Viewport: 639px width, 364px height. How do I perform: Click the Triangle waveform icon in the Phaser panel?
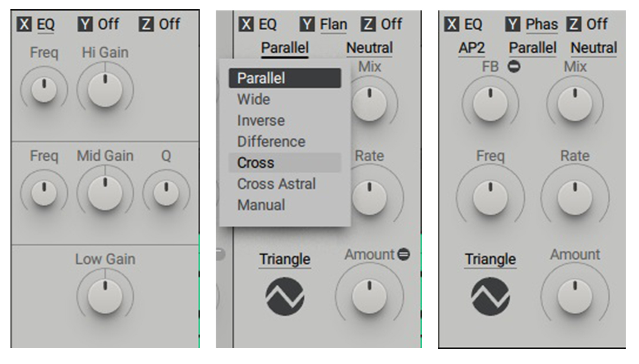click(x=490, y=296)
